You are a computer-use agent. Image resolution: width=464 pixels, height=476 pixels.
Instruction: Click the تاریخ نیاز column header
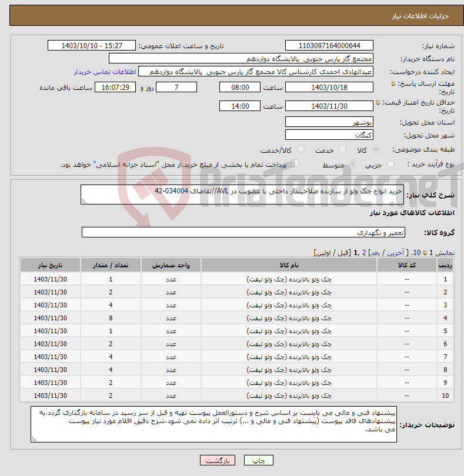(50, 265)
